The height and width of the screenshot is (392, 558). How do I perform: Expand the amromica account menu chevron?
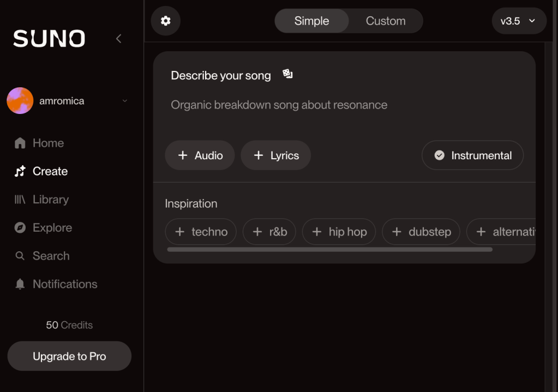pyautogui.click(x=125, y=101)
